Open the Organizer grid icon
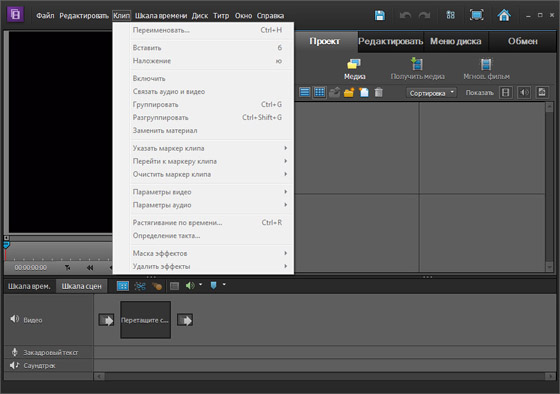Screen dimensions: 560x394 (x=450, y=15)
